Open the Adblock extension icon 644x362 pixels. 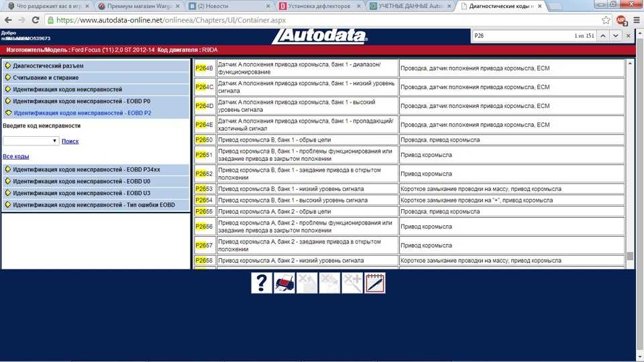pos(621,20)
